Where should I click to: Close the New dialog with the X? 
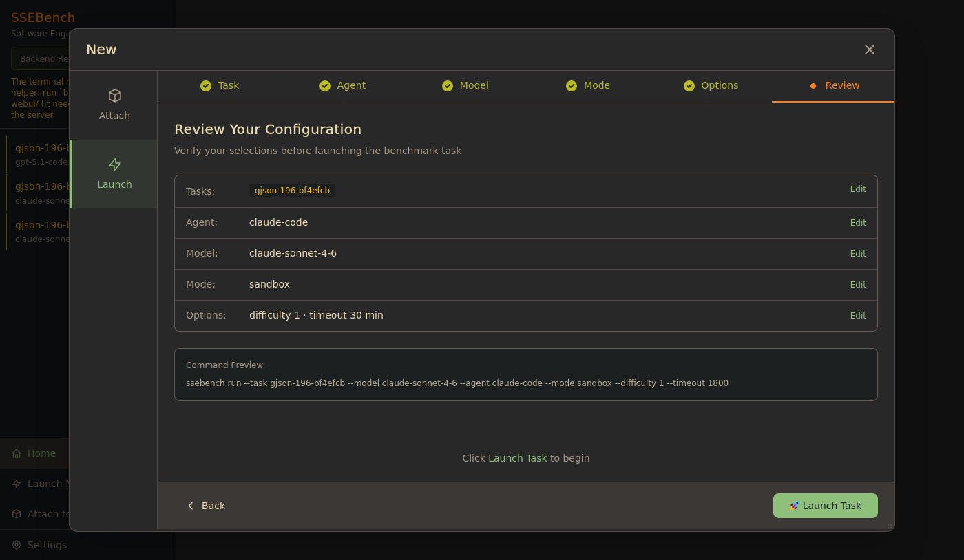870,50
